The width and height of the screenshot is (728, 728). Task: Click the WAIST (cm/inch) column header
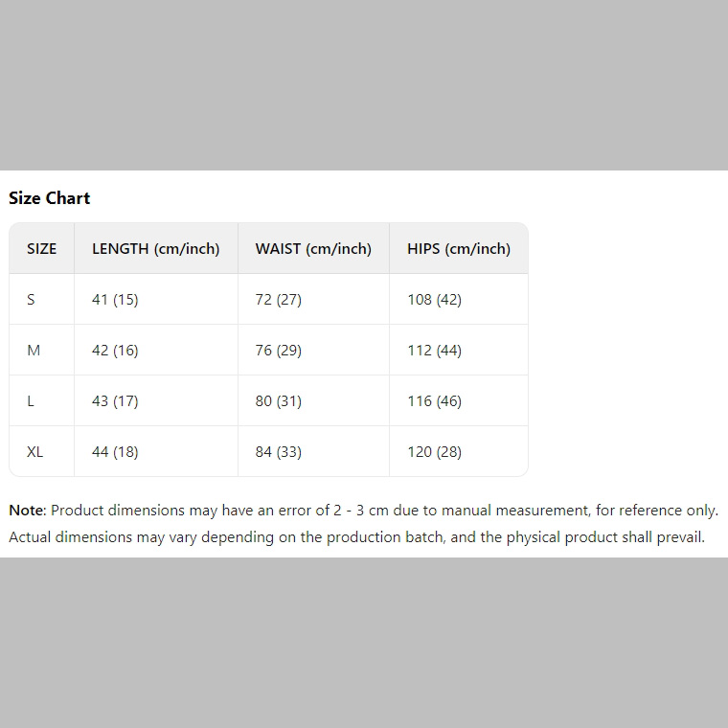tap(313, 249)
